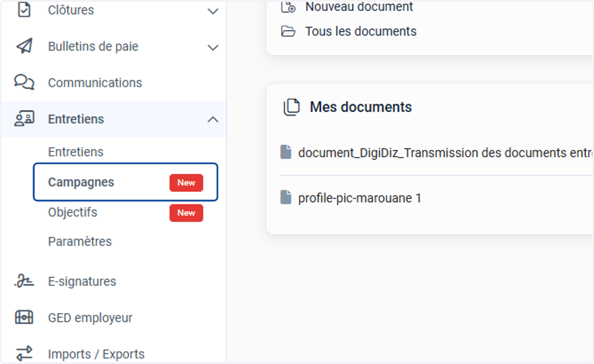This screenshot has height=364, width=594.
Task: Expand the Bulletins de paie chevron
Action: click(x=213, y=47)
